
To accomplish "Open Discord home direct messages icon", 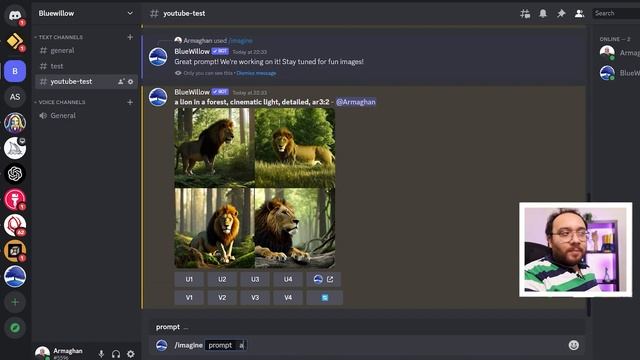I will [15, 16].
